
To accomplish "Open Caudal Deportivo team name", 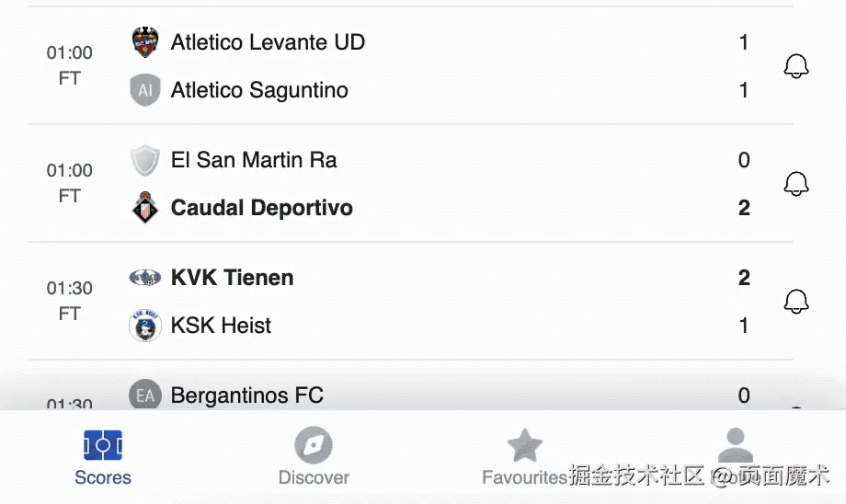I will (x=262, y=208).
